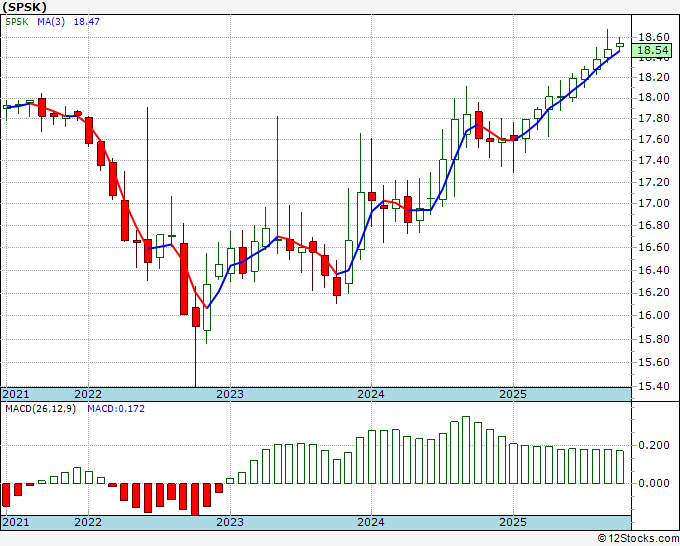
Task: Click the 17.20 price axis label
Action: coord(654,182)
